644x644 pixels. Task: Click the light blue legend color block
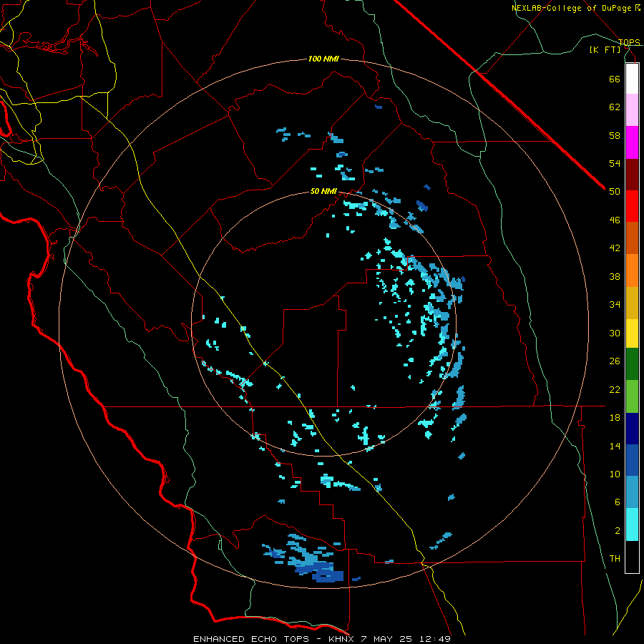point(632,492)
